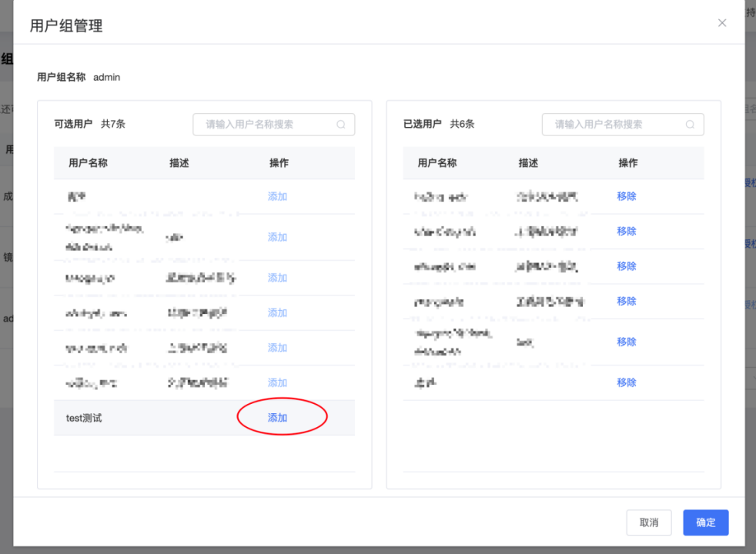Click search icon in 可选用户 search box
Image resolution: width=756 pixels, height=554 pixels.
341,125
